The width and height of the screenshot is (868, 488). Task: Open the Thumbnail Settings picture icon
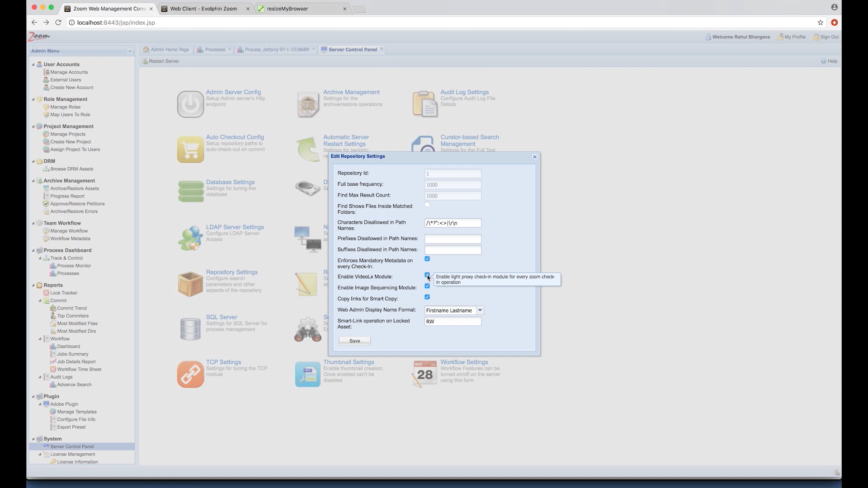pyautogui.click(x=308, y=374)
